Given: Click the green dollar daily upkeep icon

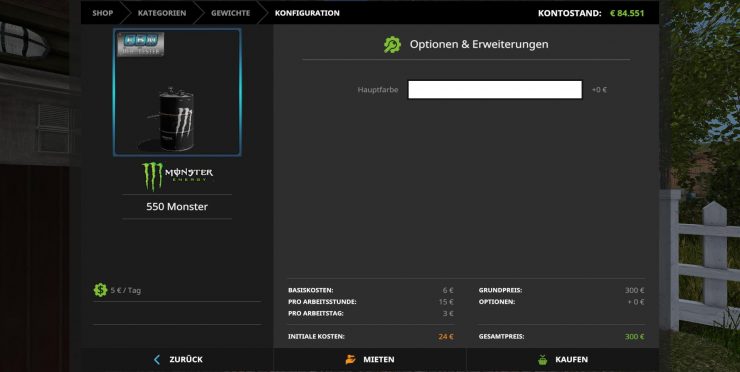Looking at the screenshot, I should click(100, 290).
